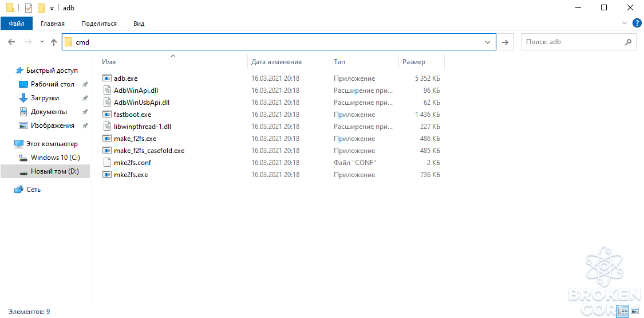Open the address bar history dropdown

point(488,42)
